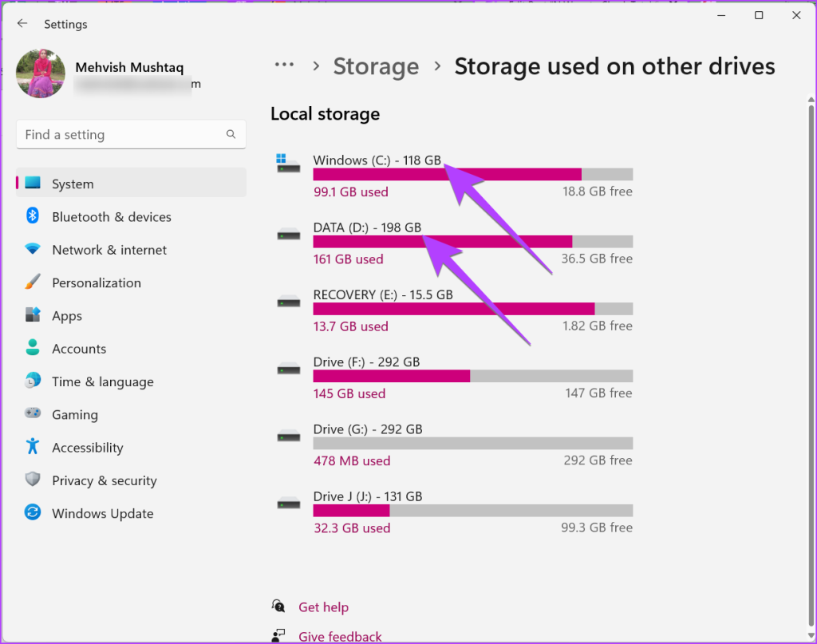817x644 pixels.
Task: Click in the Find a setting box
Action: (x=120, y=134)
